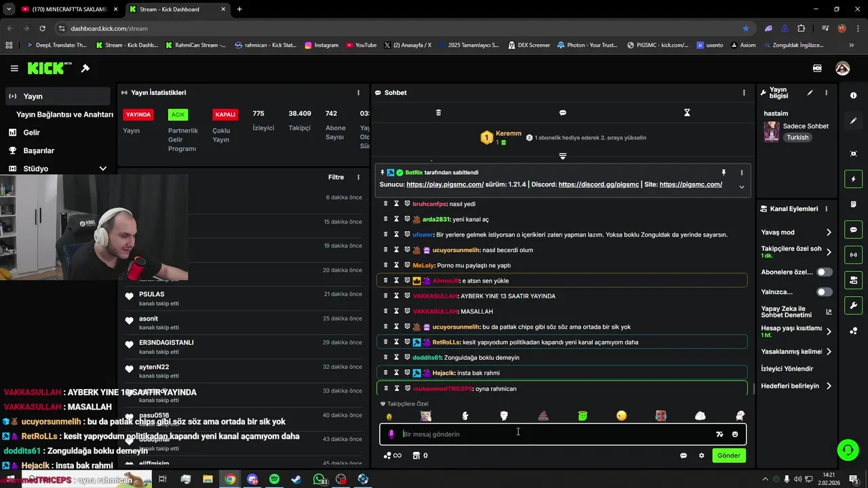The image size is (868, 488).
Task: Timeout user MeLoly via hourglass icon
Action: 397,265
